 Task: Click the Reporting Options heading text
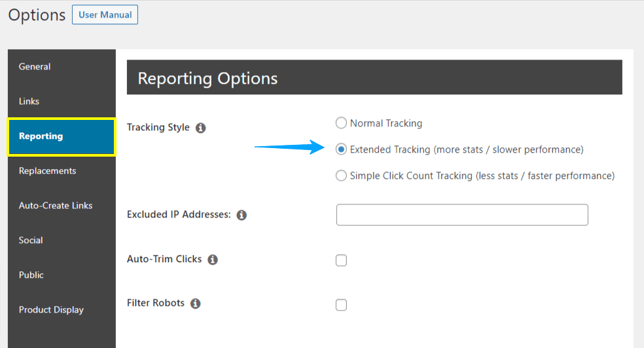point(207,78)
